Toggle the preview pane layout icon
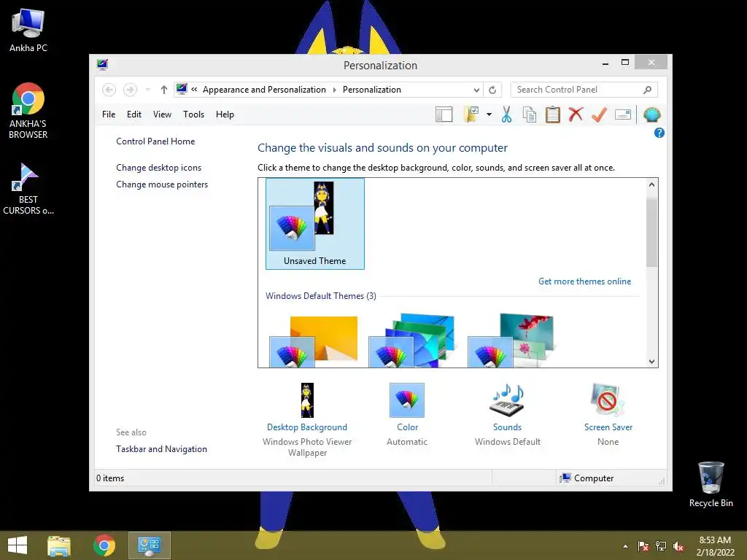This screenshot has width=747, height=560. pyautogui.click(x=444, y=114)
